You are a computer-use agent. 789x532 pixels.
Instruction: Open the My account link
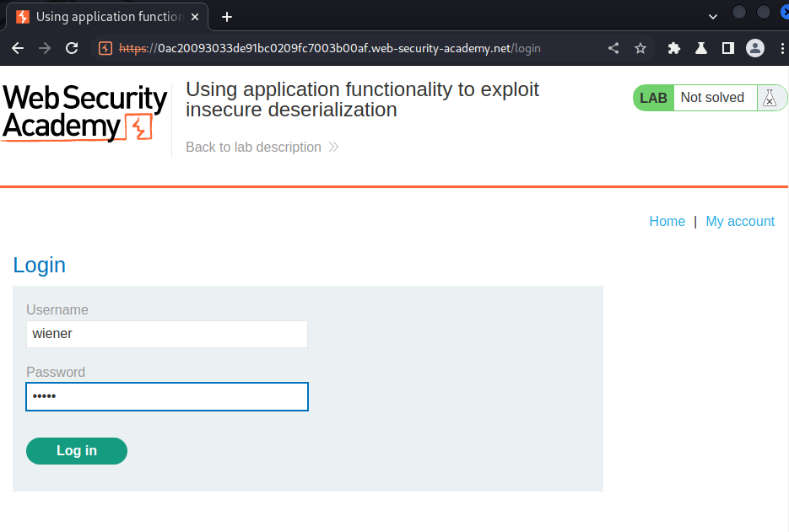click(740, 221)
